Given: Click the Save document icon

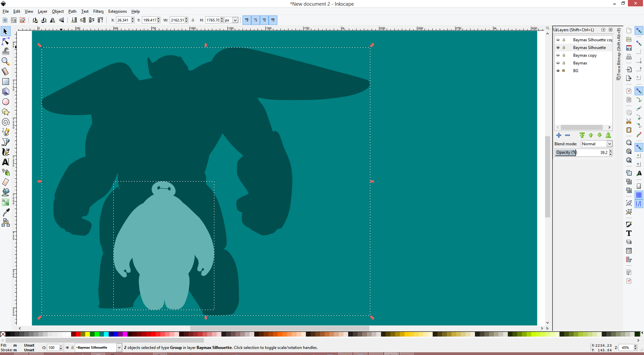Looking at the screenshot, I should coord(629,48).
